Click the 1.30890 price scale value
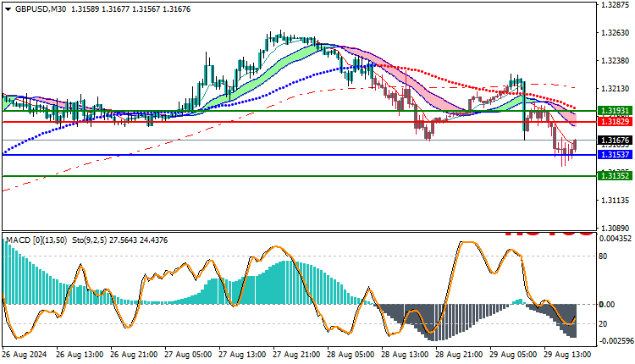Viewport: 635px width, 364px height. [616, 229]
